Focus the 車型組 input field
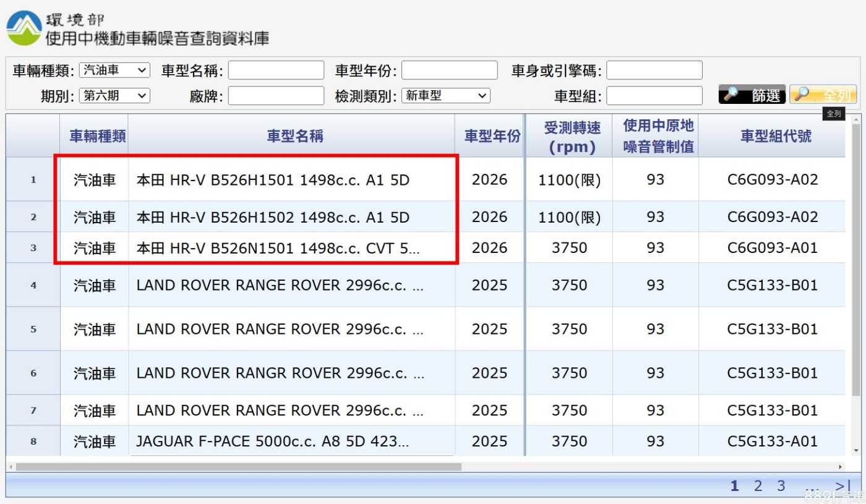The width and height of the screenshot is (866, 504). pyautogui.click(x=654, y=96)
